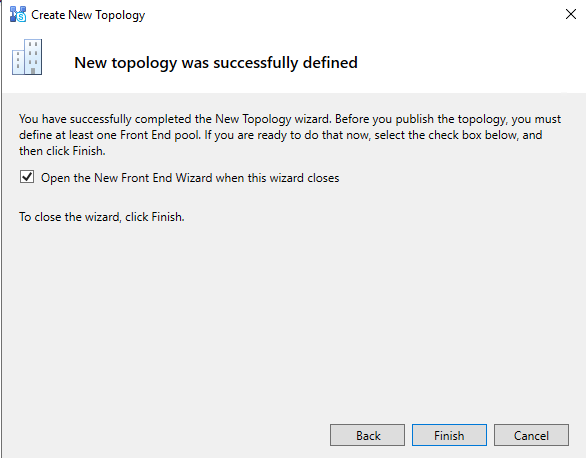Click the Topology Builder icon in title bar
Viewport: 586px width, 458px height.
(x=18, y=15)
